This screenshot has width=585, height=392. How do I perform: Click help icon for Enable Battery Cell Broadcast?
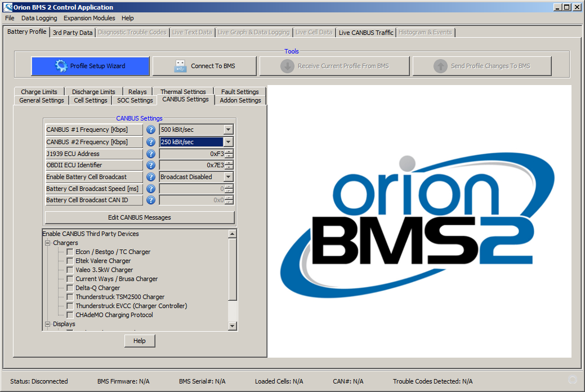pos(151,177)
